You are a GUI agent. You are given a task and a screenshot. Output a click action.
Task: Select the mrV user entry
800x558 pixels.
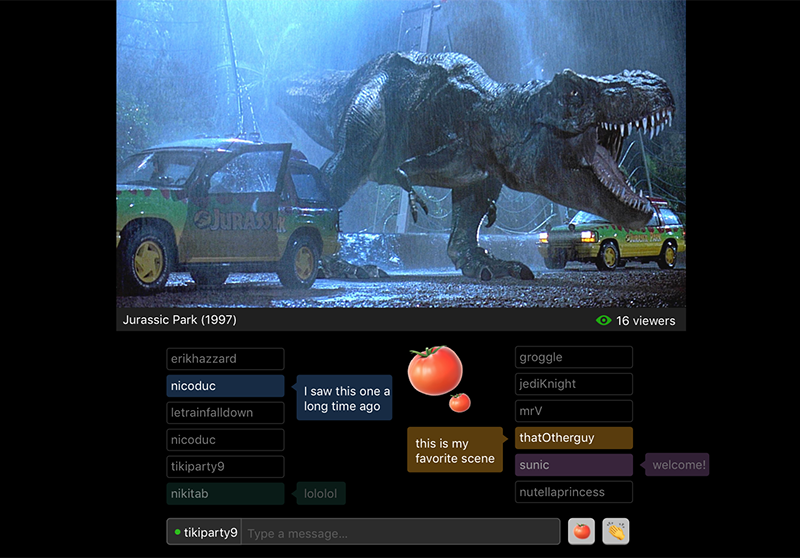[x=573, y=411]
